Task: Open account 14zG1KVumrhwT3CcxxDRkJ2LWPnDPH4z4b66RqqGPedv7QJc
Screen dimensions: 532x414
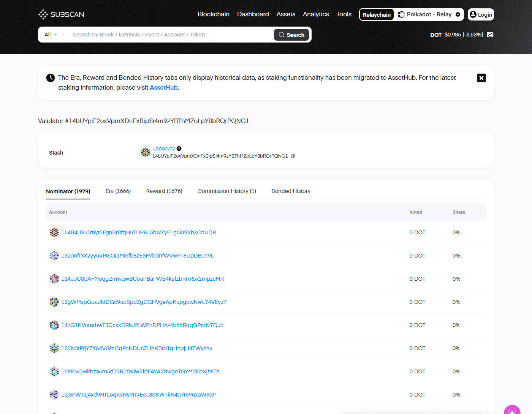Action: [142, 325]
